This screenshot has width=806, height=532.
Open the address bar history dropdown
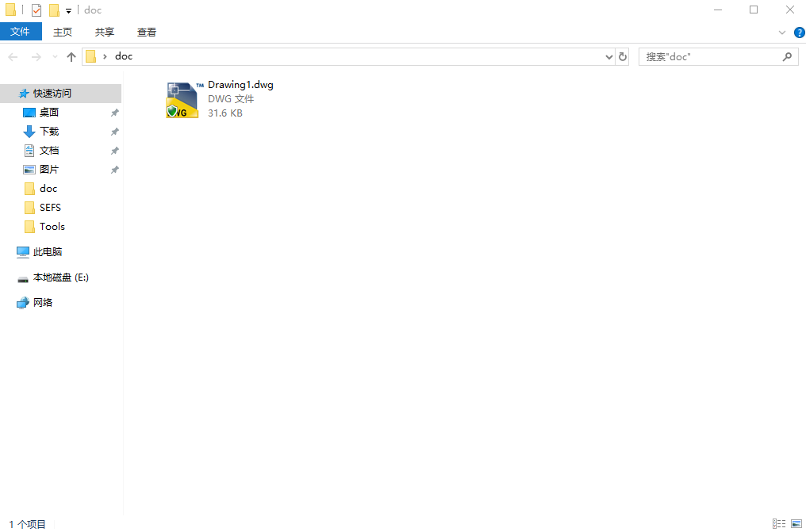coord(609,57)
